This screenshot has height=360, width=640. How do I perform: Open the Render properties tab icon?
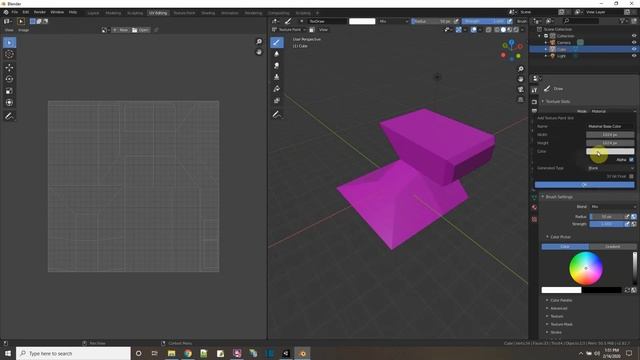click(534, 102)
